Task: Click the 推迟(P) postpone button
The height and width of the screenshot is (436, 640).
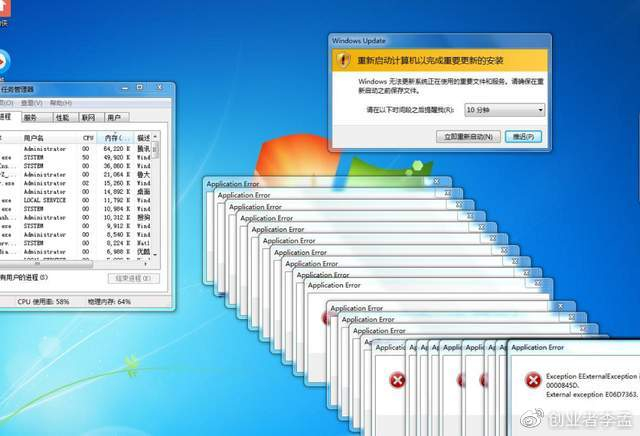Action: (524, 137)
